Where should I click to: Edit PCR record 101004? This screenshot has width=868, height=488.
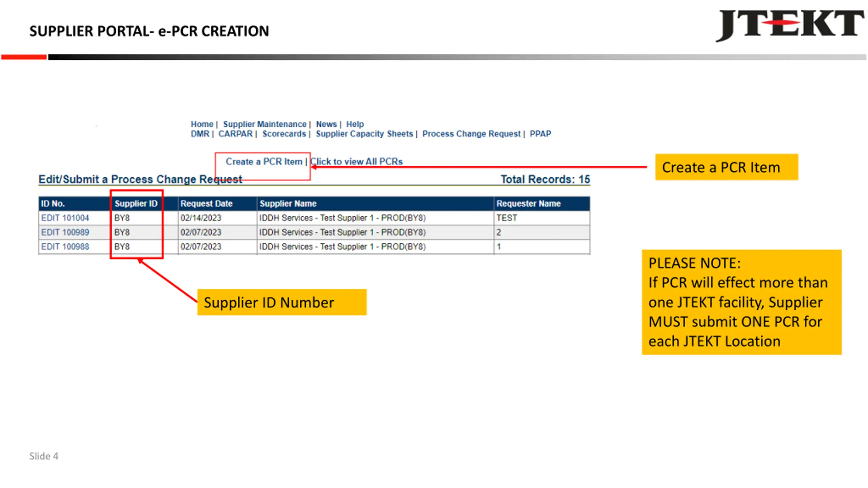[65, 218]
